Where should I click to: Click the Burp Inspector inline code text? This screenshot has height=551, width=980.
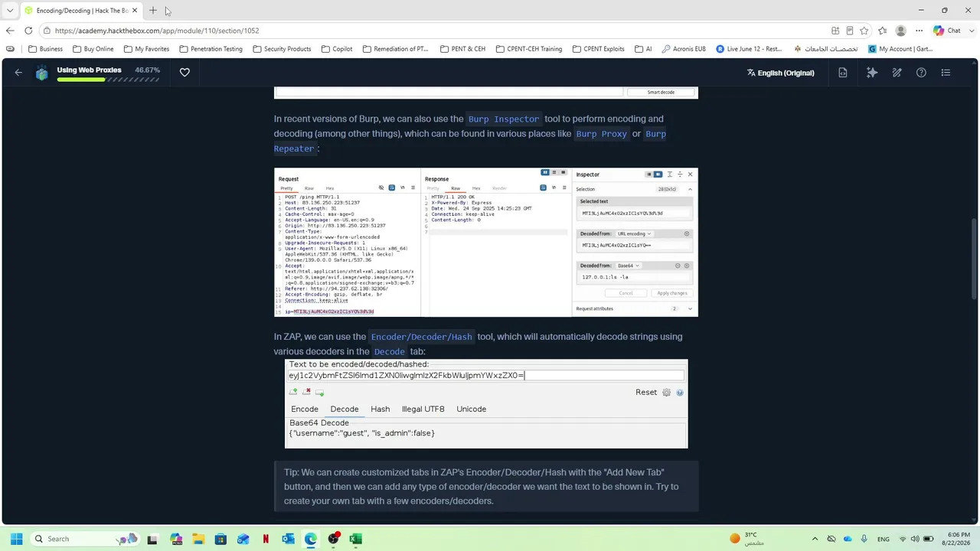pos(504,119)
